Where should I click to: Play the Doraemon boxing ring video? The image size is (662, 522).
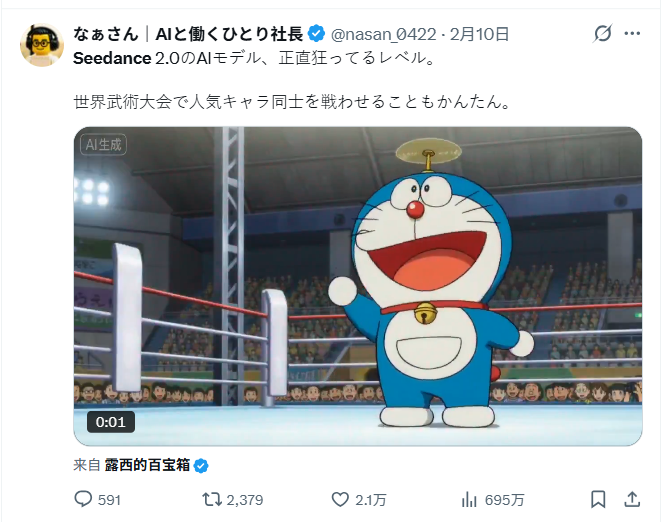tap(358, 286)
